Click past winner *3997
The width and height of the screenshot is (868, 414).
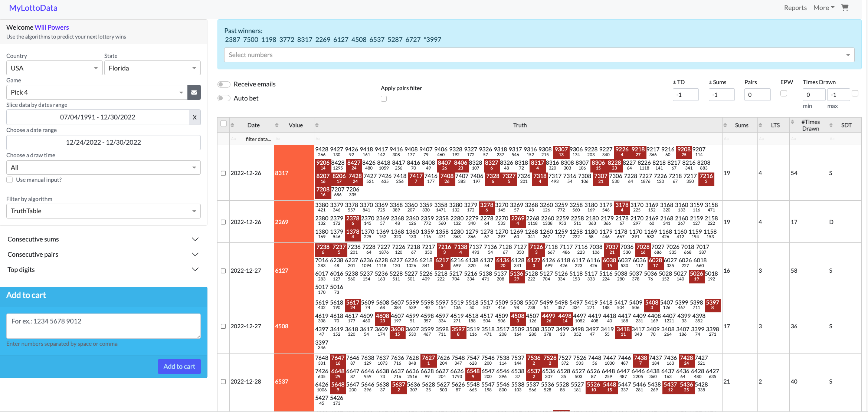tap(432, 40)
